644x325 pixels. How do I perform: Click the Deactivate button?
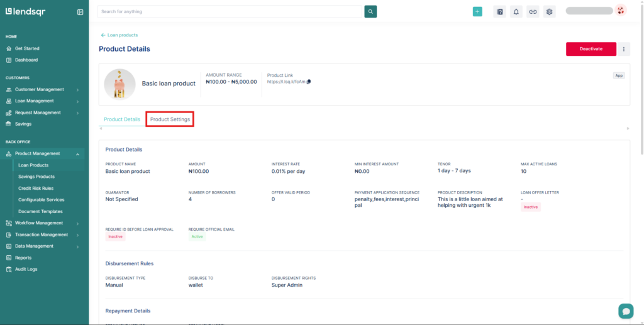coord(591,49)
